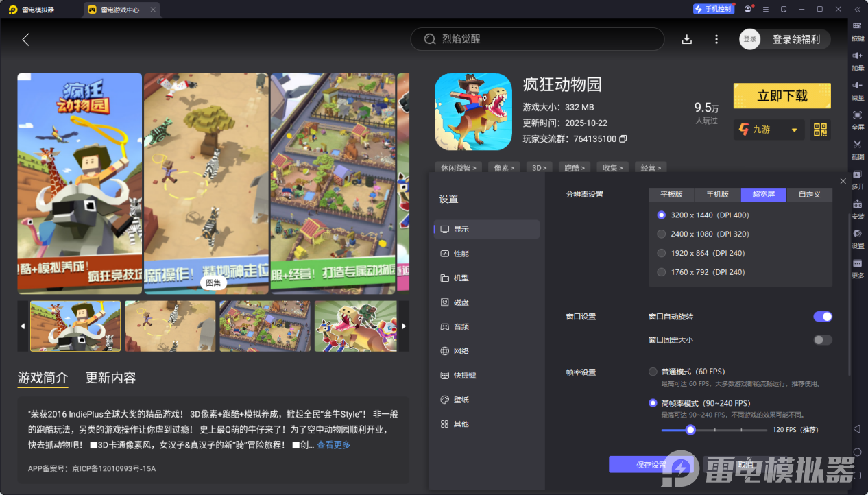The image size is (868, 495).
Task: Go back with the left arrow icon
Action: click(25, 39)
